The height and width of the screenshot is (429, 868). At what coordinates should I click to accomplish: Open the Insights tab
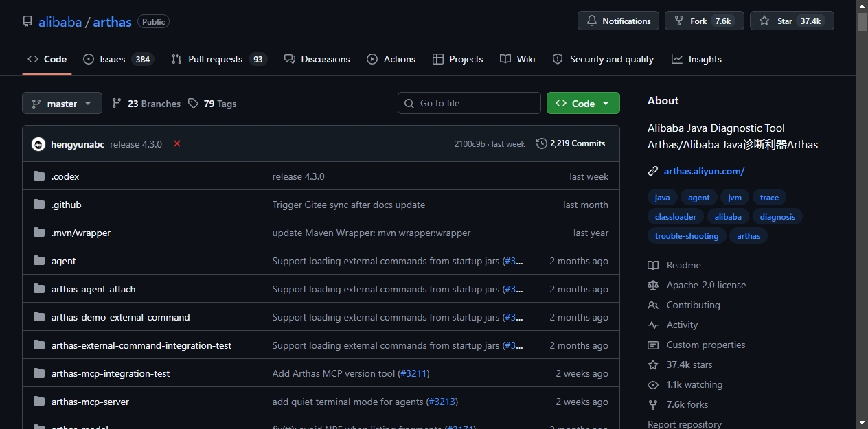coord(696,59)
